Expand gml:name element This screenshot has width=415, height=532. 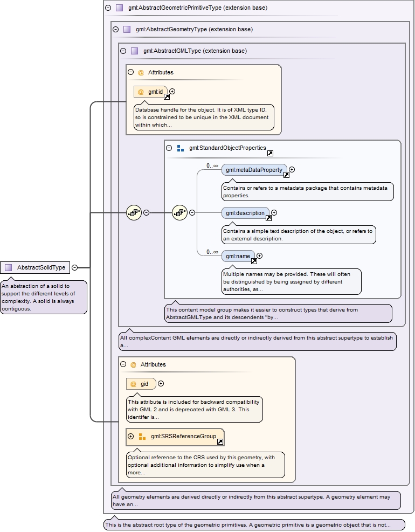[x=260, y=256]
